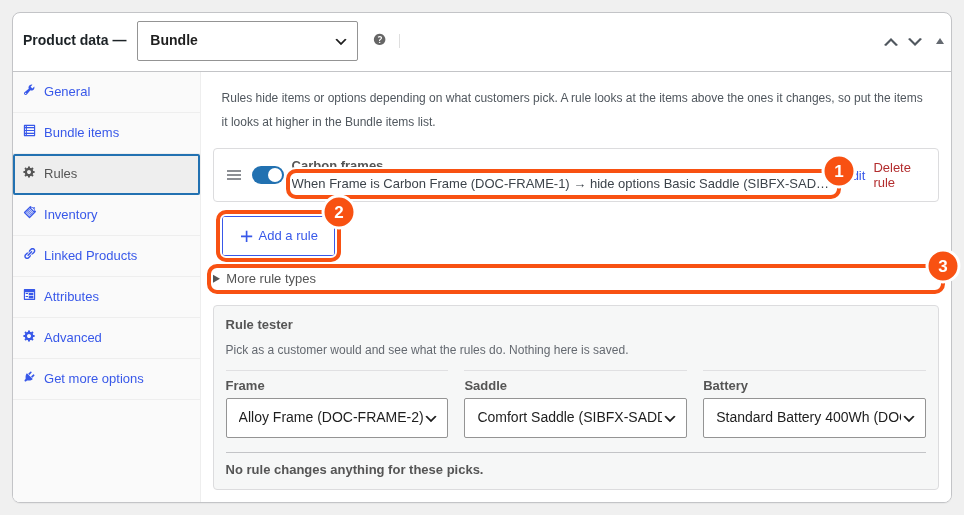The image size is (964, 515).
Task: Click the Add a rule button
Action: point(279,236)
